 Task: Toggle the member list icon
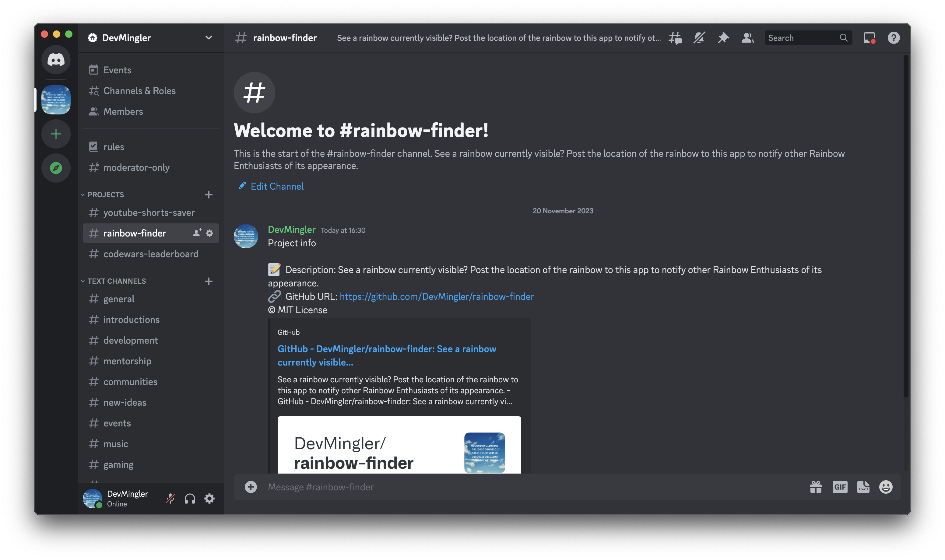[747, 38]
